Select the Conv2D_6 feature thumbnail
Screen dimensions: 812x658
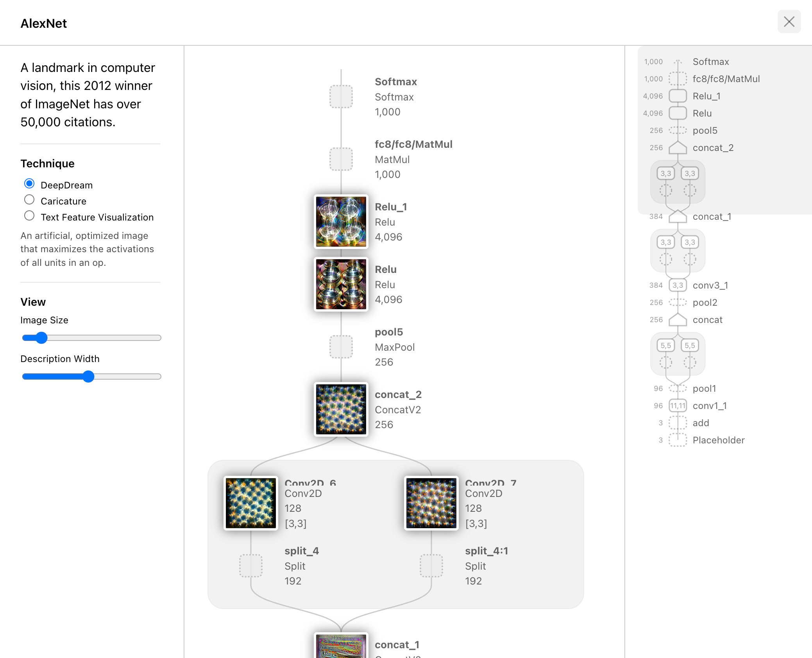coord(251,503)
